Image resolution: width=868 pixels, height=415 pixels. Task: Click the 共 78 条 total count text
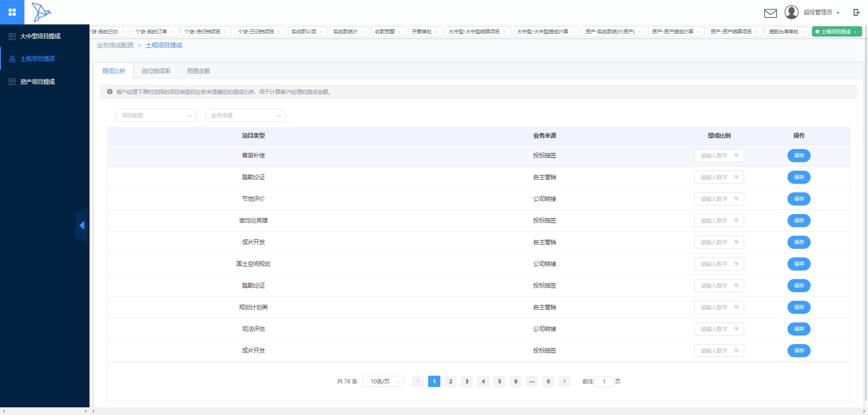pyautogui.click(x=347, y=382)
